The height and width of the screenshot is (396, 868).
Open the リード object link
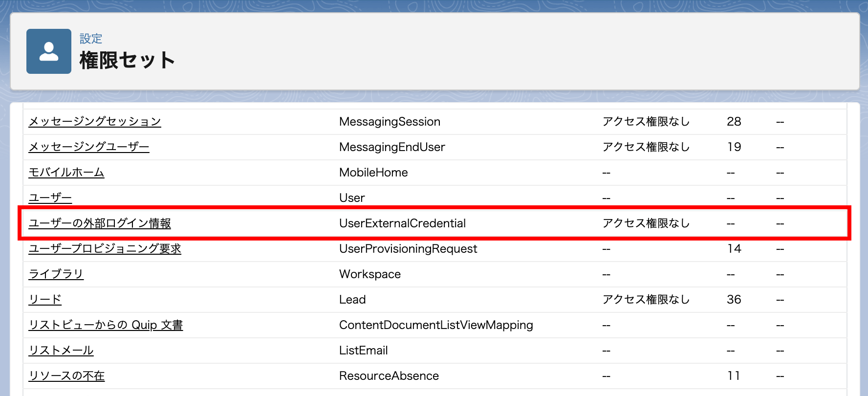(x=45, y=300)
